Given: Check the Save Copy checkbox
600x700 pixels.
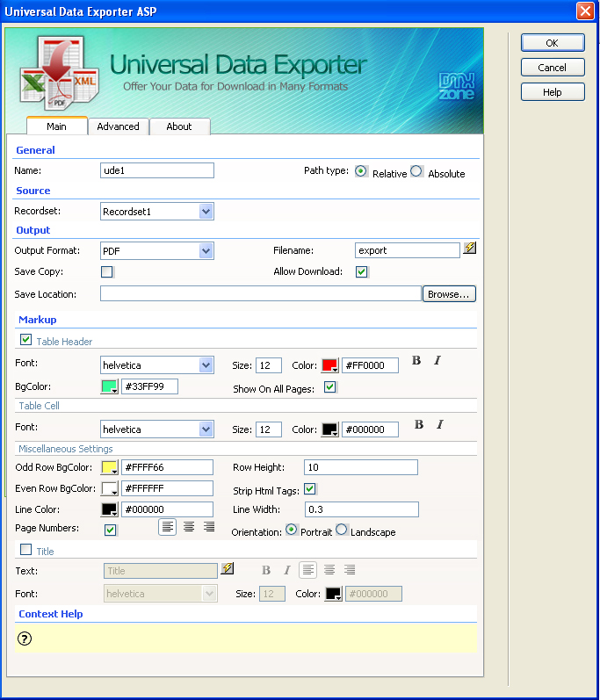Looking at the screenshot, I should 107,271.
